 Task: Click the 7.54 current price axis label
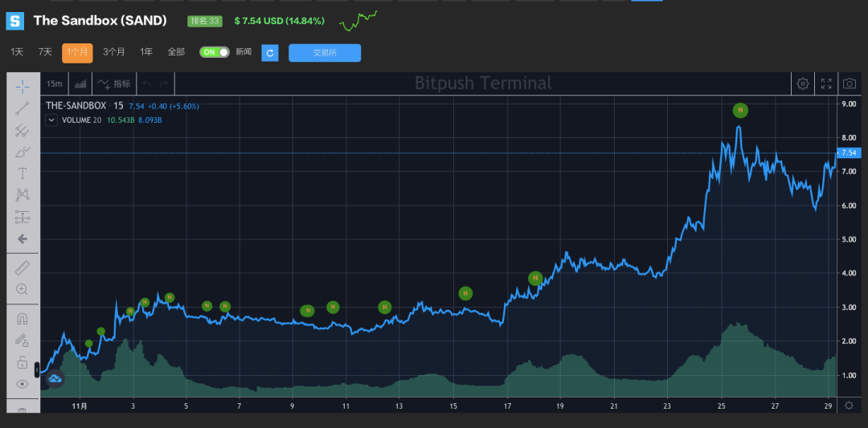point(848,153)
